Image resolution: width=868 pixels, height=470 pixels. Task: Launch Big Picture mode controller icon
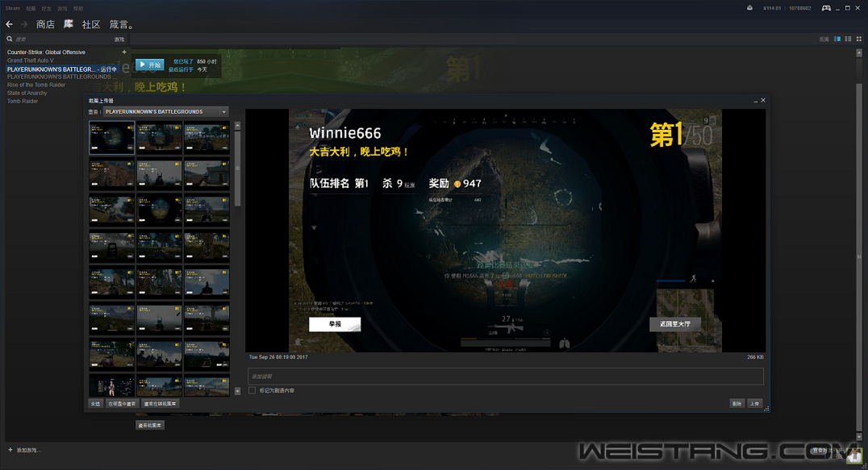[826, 8]
